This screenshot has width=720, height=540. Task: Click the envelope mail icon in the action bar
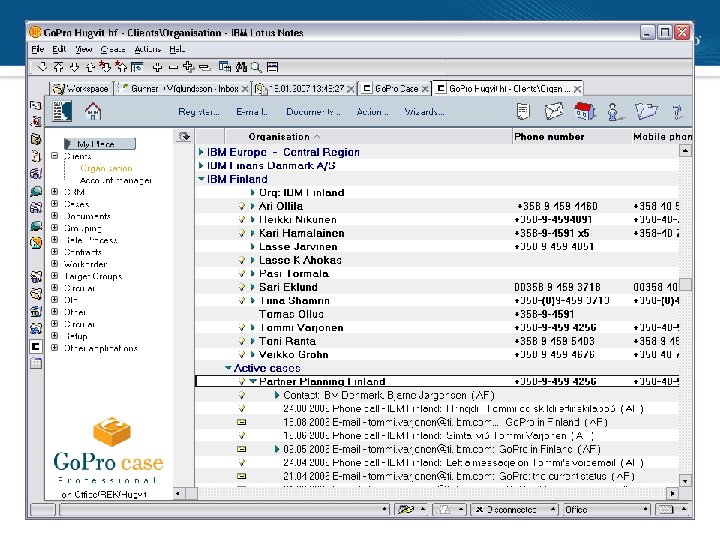554,111
